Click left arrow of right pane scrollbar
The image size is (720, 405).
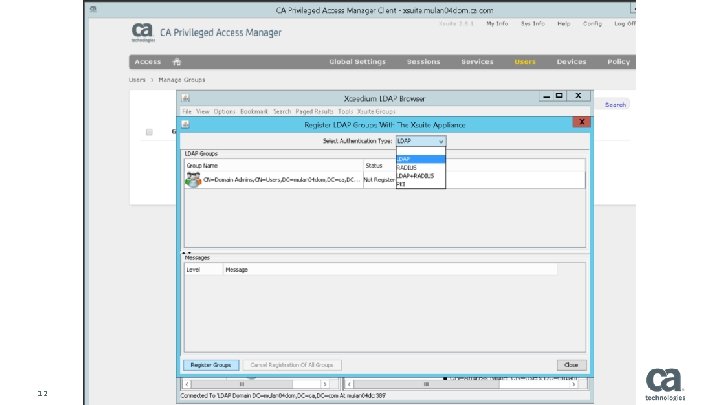coord(349,384)
